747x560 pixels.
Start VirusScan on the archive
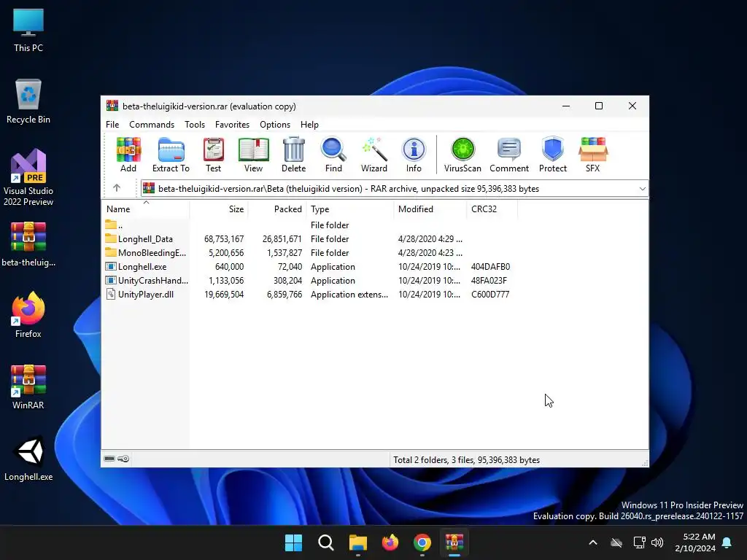462,155
